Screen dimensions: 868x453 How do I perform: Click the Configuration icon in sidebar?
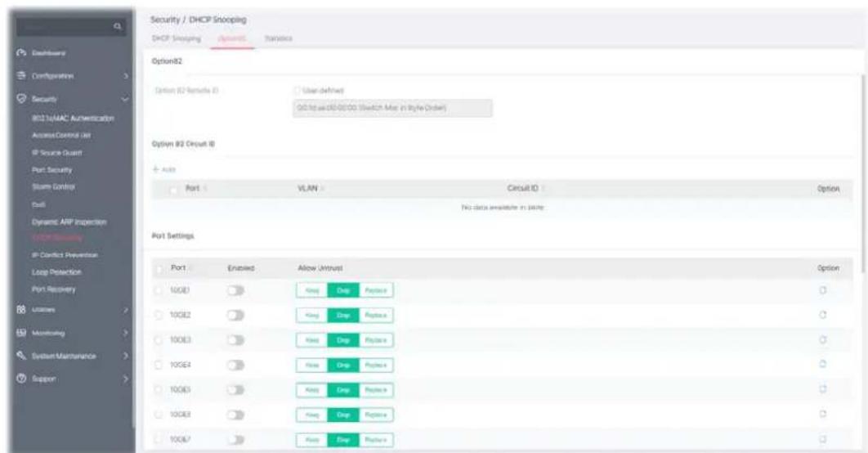21,75
